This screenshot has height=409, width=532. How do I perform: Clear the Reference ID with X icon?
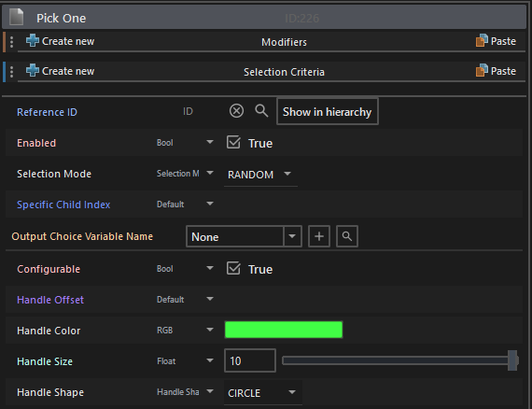tap(236, 111)
